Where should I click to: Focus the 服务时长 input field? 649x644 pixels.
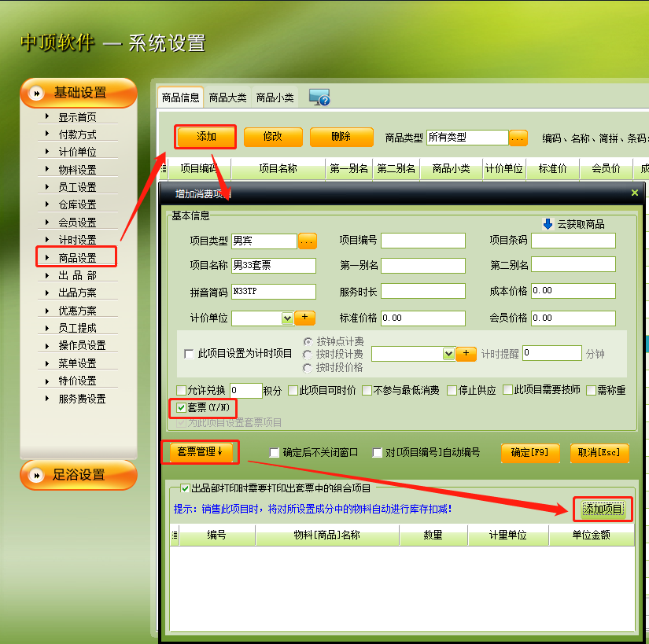tap(423, 291)
